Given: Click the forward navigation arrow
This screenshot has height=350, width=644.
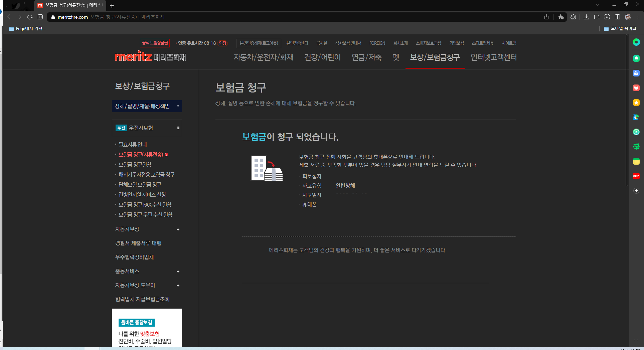Looking at the screenshot, I should point(20,17).
